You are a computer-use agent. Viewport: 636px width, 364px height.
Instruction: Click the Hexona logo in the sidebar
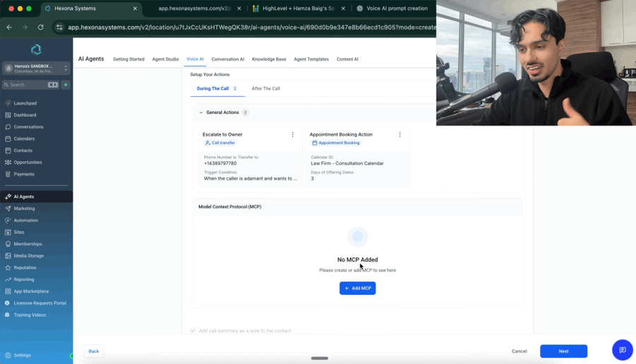coord(36,49)
